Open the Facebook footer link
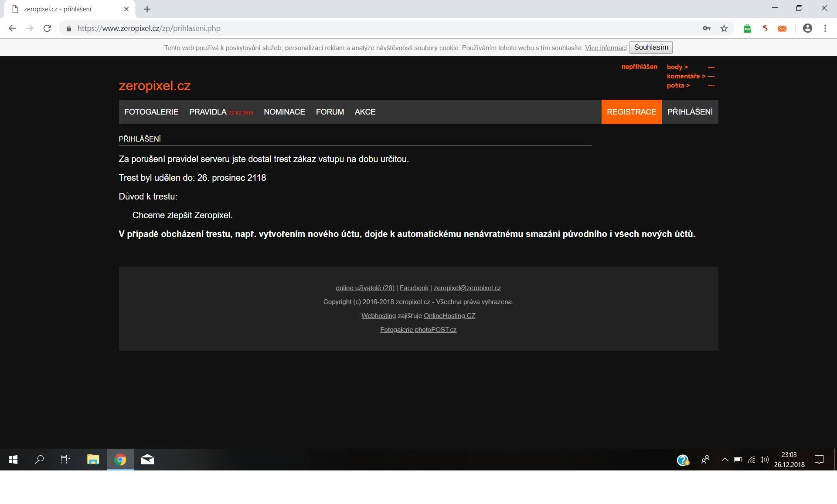Screen dimensions: 837x504 (x=414, y=288)
